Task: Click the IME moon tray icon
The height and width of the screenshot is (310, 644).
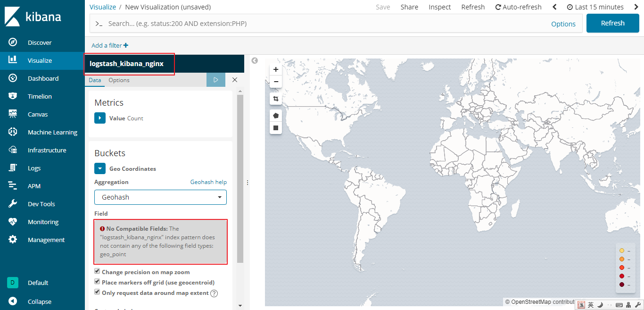Action: 600,305
